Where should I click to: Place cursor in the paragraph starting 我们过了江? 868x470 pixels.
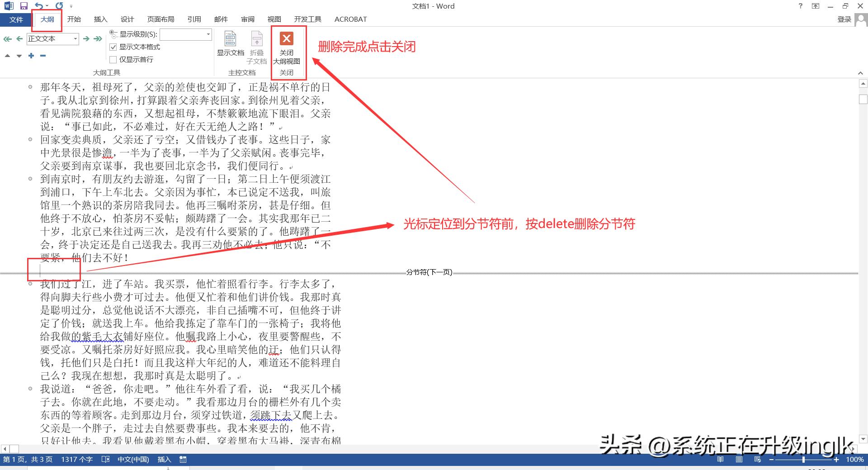pyautogui.click(x=190, y=330)
